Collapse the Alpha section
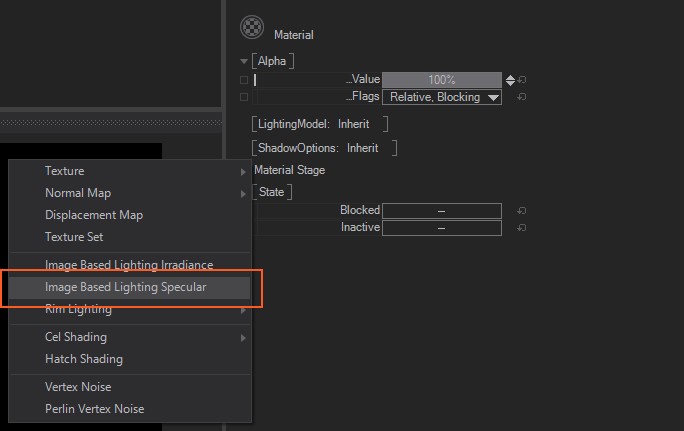Image resolution: width=684 pixels, height=431 pixels. click(x=244, y=62)
